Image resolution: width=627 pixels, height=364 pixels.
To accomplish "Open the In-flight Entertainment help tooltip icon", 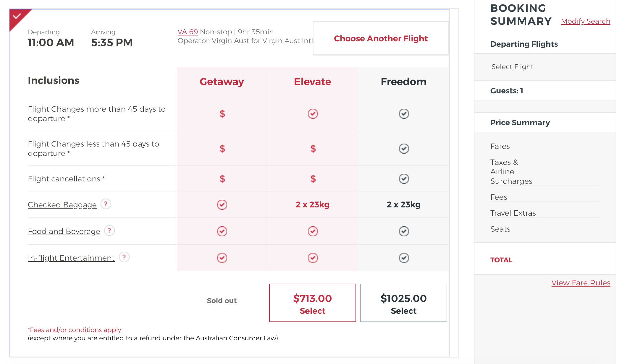I will coord(124,257).
